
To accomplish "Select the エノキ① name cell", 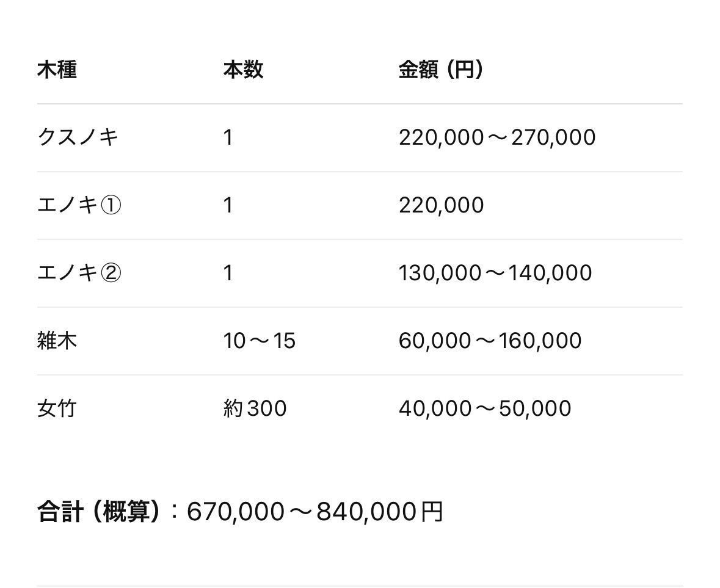I will (79, 205).
